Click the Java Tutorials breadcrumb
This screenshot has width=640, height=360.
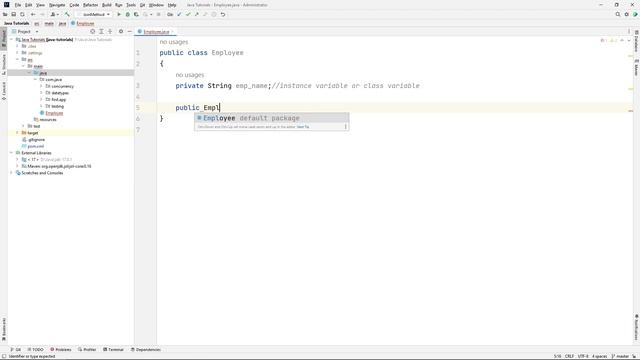17,23
